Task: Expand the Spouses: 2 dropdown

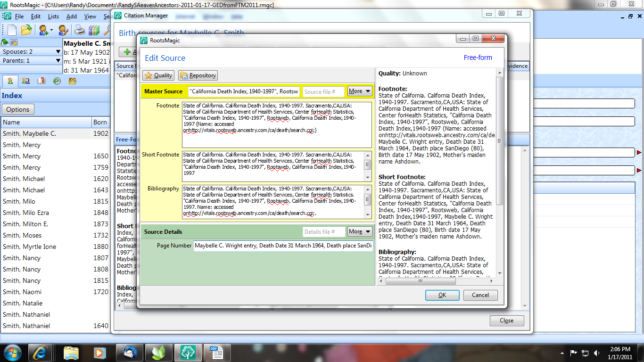Action: coord(58,52)
